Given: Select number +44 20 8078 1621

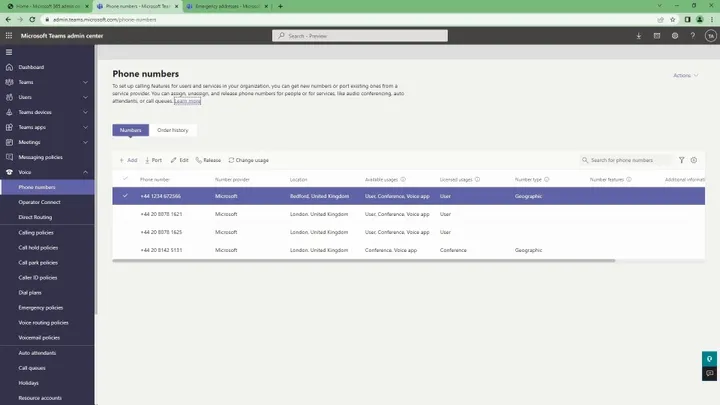Looking at the screenshot, I should click(x=161, y=214).
